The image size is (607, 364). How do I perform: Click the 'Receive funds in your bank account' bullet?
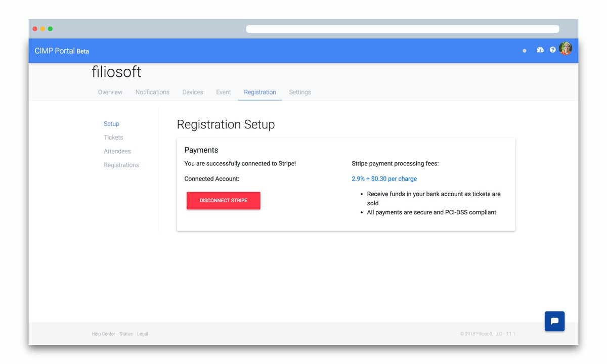click(433, 198)
